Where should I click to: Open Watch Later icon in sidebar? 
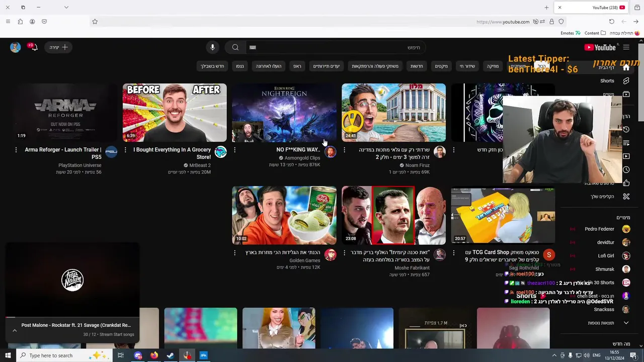tap(626, 170)
